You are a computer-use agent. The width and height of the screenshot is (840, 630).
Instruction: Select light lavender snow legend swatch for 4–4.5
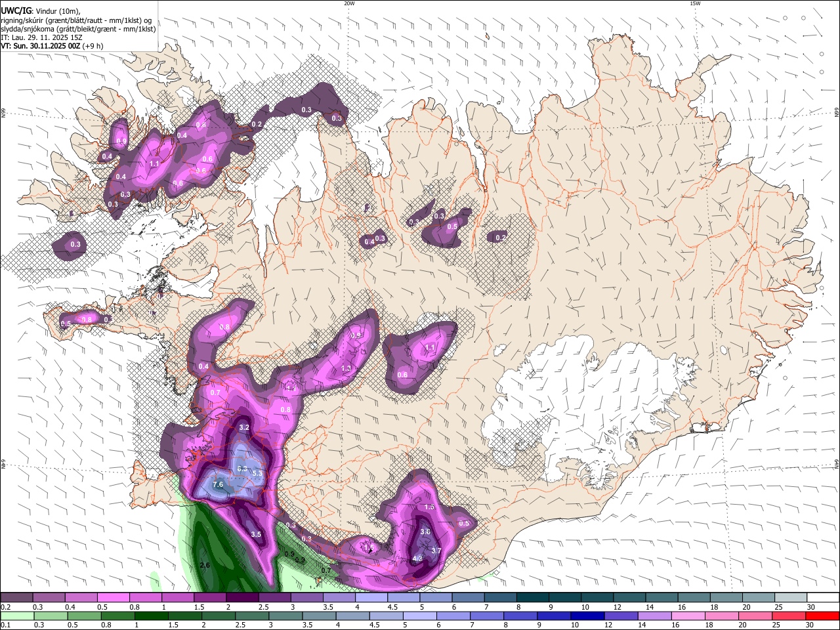point(371,598)
